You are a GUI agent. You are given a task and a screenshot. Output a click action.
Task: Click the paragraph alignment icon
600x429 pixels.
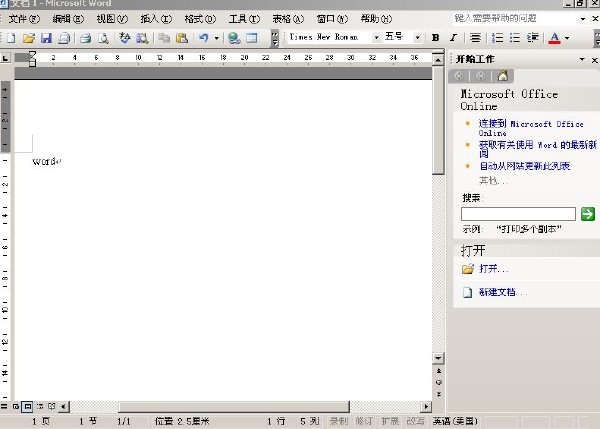(x=475, y=38)
